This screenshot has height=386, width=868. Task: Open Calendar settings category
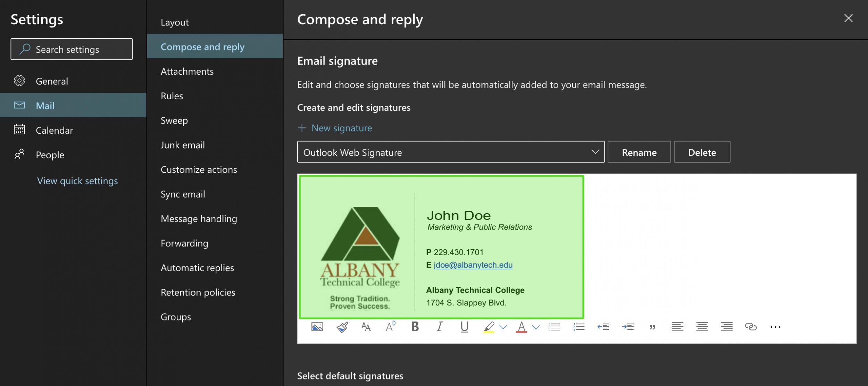pos(73,130)
